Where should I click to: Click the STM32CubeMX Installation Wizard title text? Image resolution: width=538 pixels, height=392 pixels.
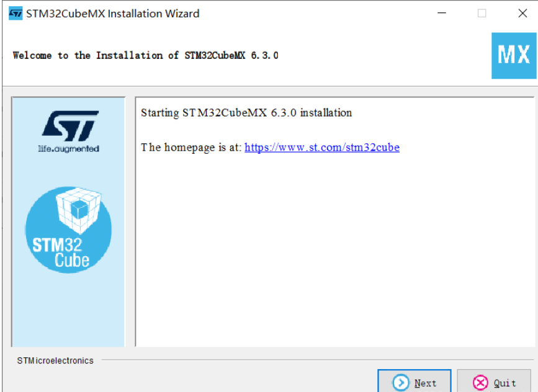click(112, 14)
